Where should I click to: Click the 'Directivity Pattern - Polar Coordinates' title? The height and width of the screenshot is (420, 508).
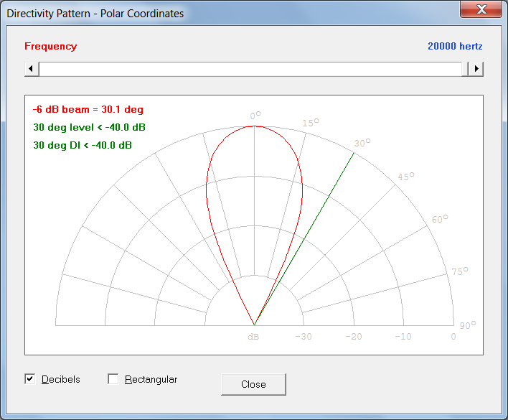point(95,14)
